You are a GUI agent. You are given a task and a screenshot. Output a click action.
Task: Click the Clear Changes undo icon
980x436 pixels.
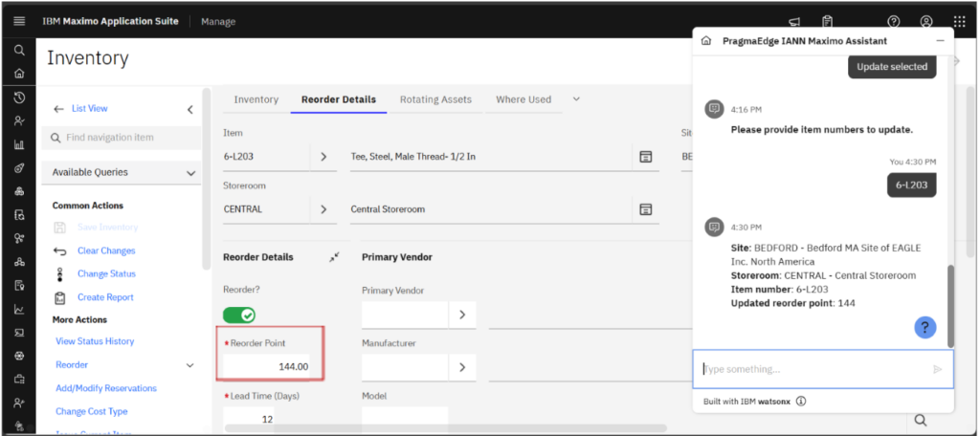[60, 251]
